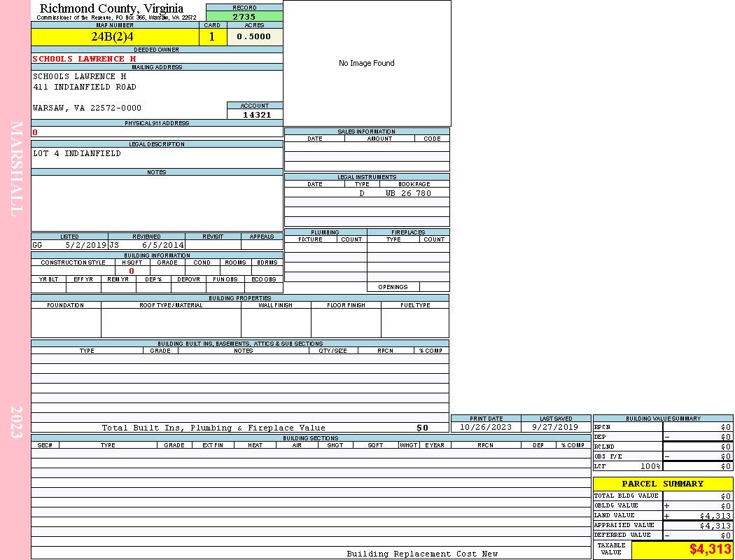Select the listed date 5/2/2019

tap(85, 245)
